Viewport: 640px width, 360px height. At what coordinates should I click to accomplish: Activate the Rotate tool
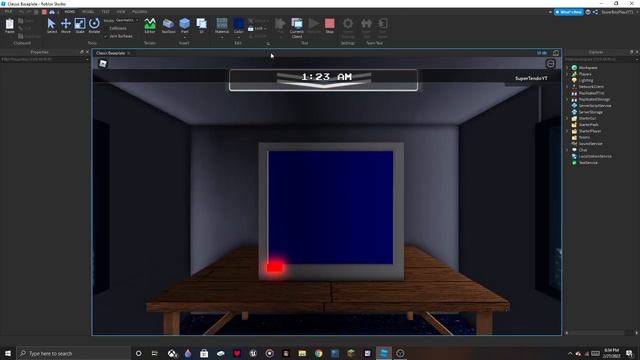pyautogui.click(x=94, y=25)
